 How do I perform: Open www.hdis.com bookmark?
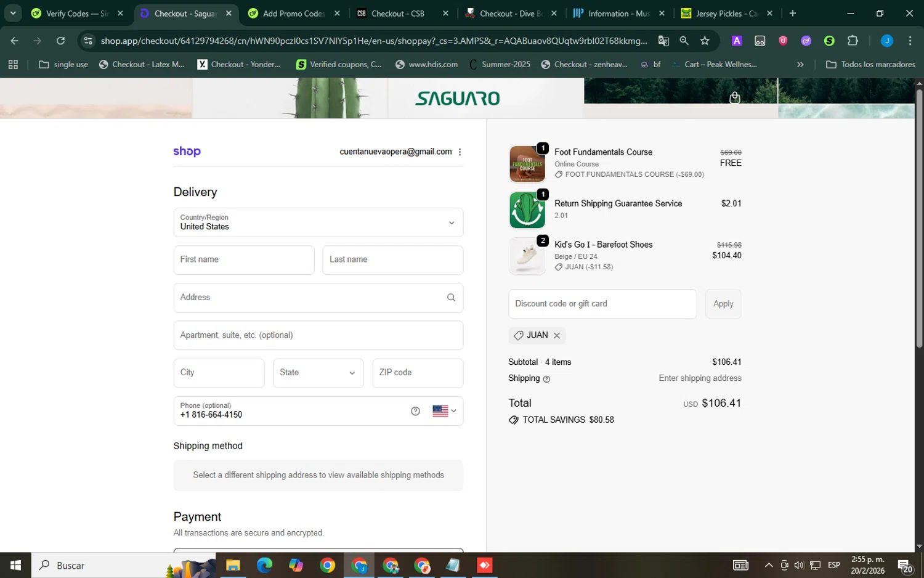[x=426, y=64]
